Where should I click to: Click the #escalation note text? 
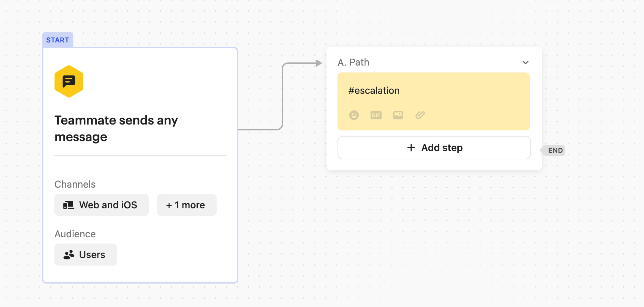coord(374,91)
